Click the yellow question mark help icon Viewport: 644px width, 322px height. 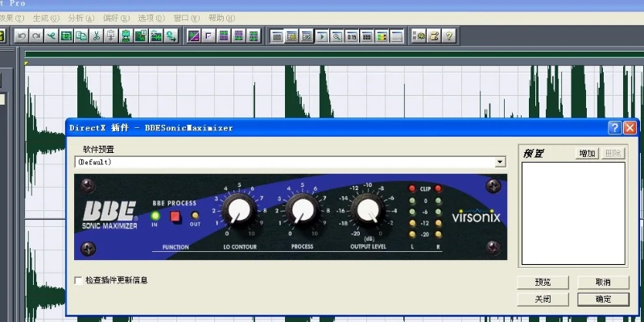pyautogui.click(x=448, y=35)
